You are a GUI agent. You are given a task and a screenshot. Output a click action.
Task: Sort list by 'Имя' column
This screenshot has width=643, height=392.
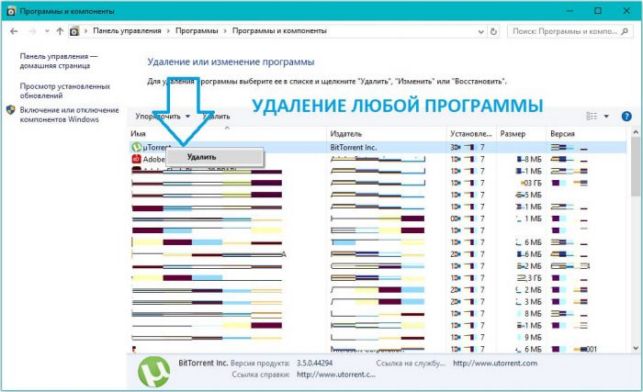[138, 134]
